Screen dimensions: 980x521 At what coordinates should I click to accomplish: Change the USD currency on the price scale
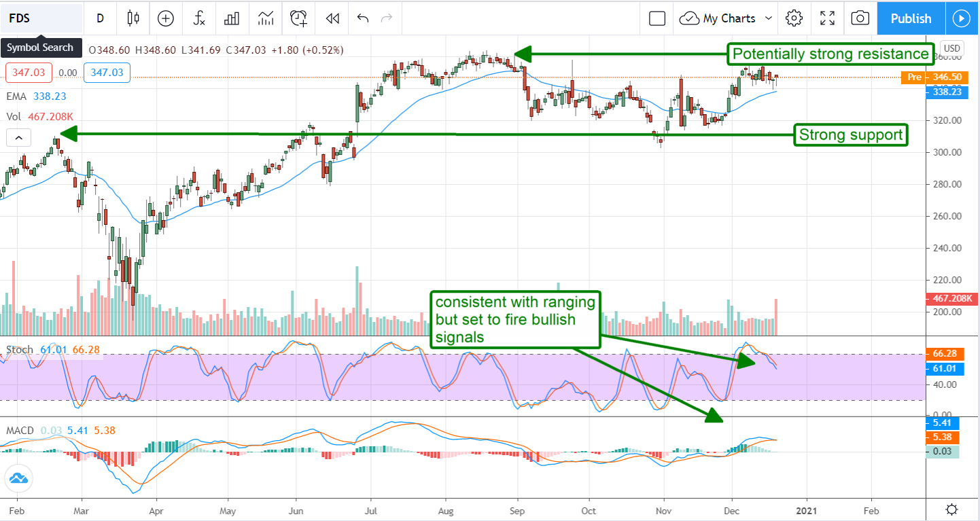tap(952, 48)
